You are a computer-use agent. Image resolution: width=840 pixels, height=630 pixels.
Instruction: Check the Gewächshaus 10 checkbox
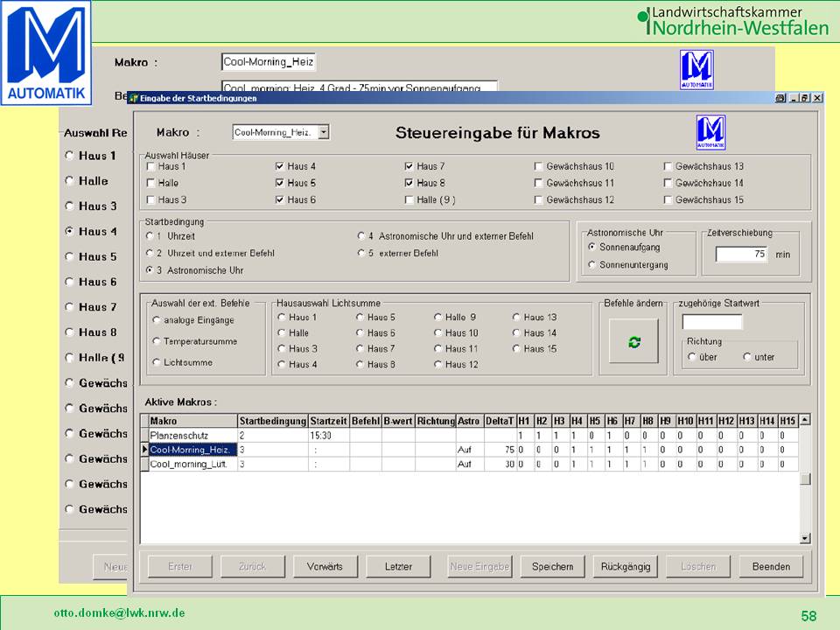click(539, 166)
